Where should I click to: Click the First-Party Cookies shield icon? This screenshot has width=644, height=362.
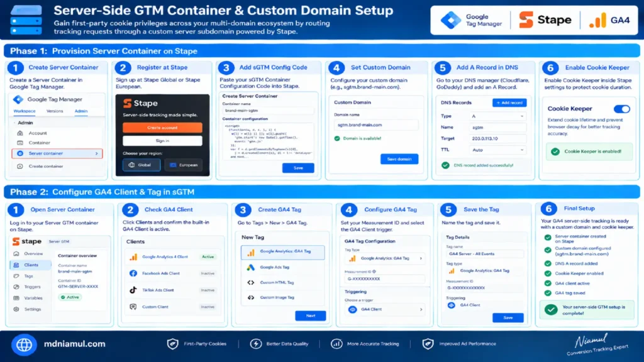click(172, 344)
